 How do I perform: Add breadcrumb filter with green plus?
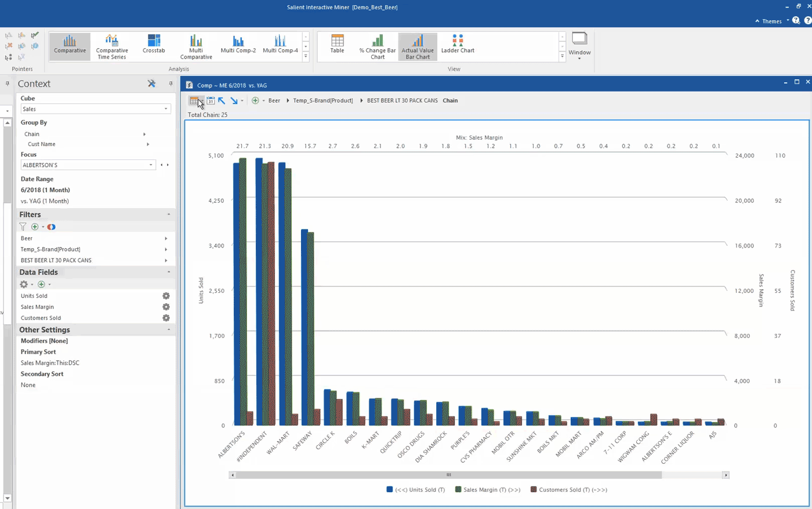tap(255, 100)
